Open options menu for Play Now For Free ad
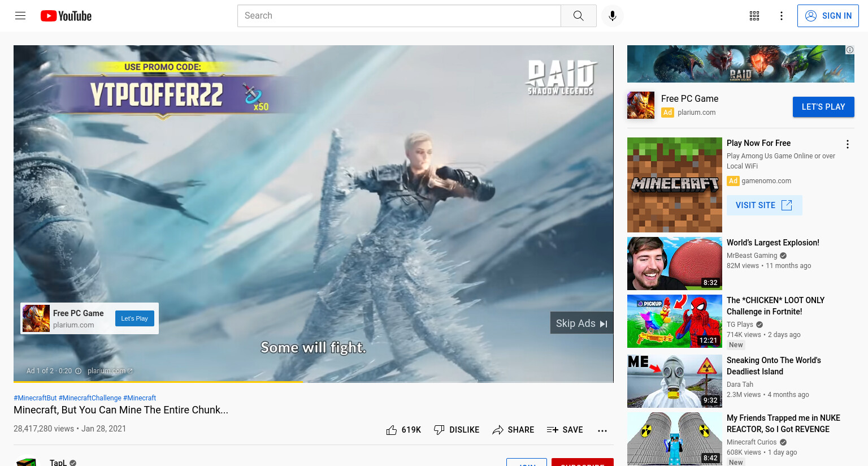 (848, 144)
